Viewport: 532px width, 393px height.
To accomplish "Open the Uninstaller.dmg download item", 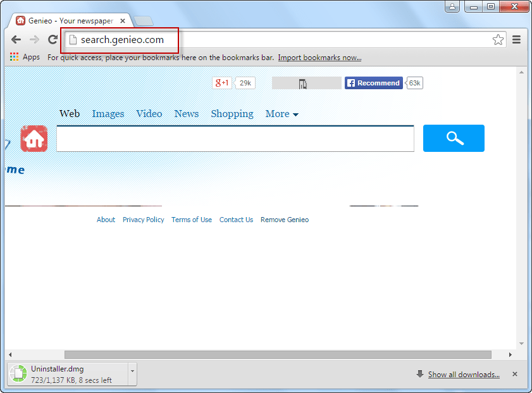I will pos(68,374).
